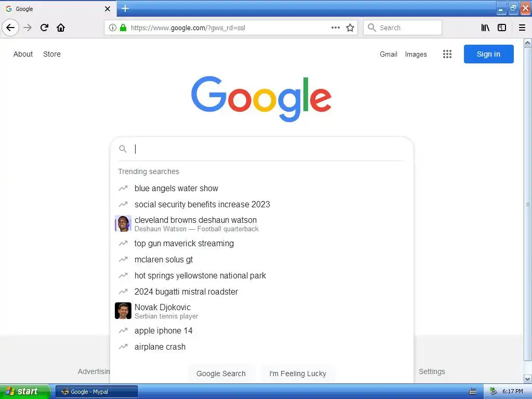Reload the page with the refresh icon

tap(44, 28)
